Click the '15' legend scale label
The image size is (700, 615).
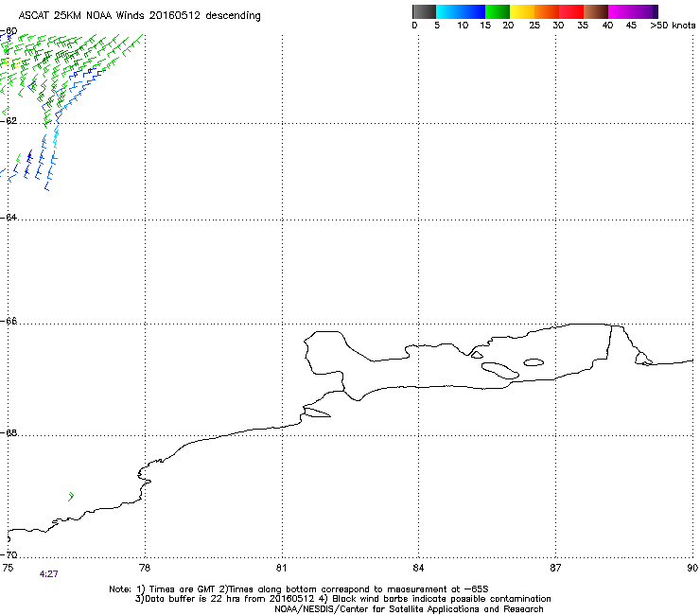click(x=485, y=26)
